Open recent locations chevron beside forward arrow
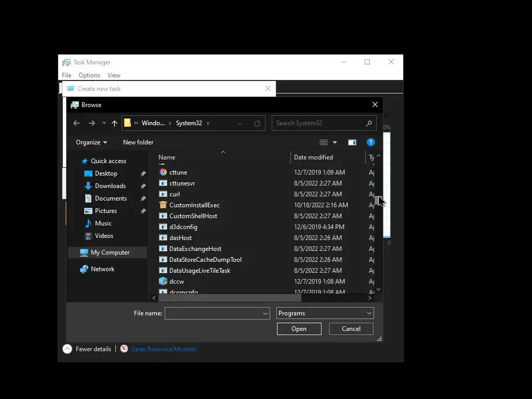 (104, 123)
